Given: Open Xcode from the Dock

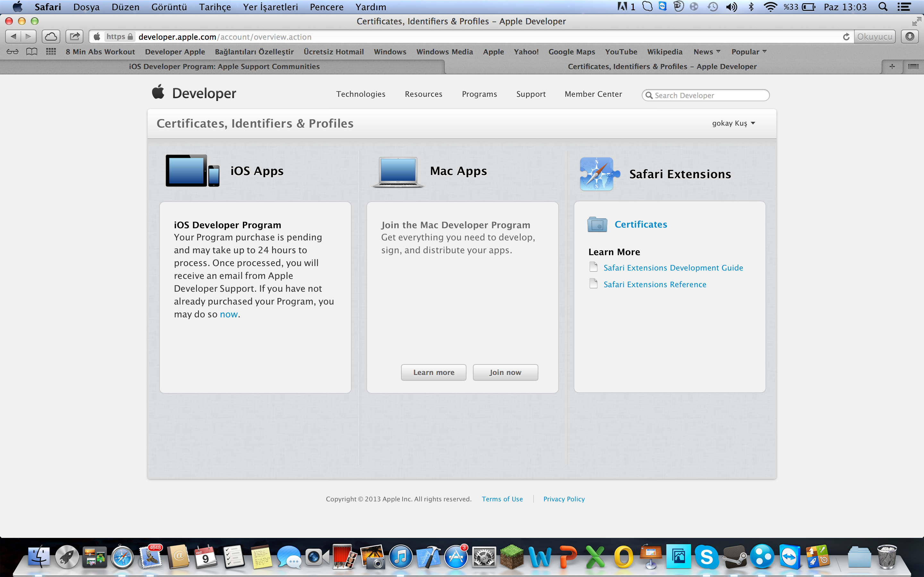Looking at the screenshot, I should click(x=428, y=557).
